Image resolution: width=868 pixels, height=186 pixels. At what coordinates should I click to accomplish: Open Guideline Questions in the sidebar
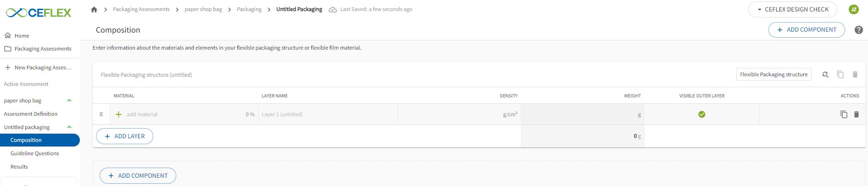pos(35,153)
